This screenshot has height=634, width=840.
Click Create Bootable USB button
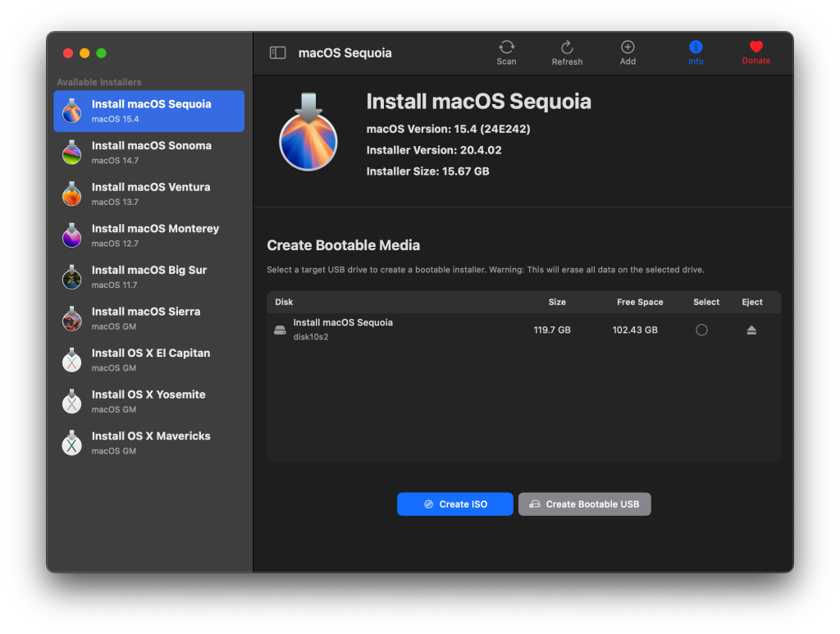pos(584,504)
